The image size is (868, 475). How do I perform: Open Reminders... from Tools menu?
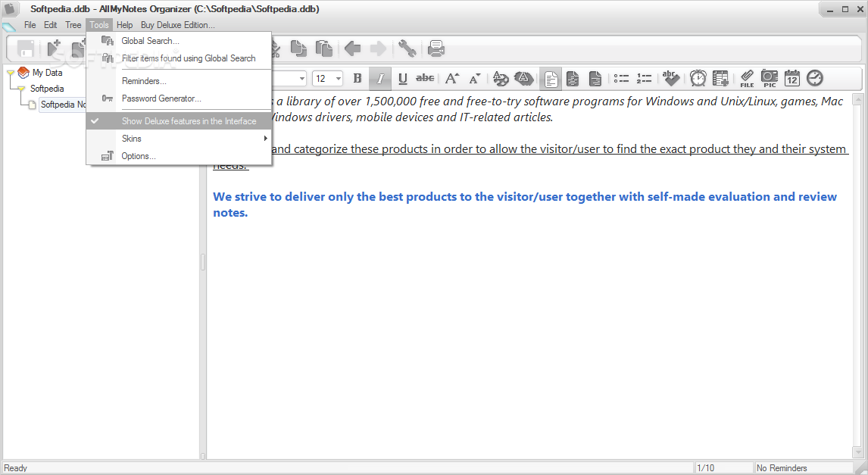point(179,81)
